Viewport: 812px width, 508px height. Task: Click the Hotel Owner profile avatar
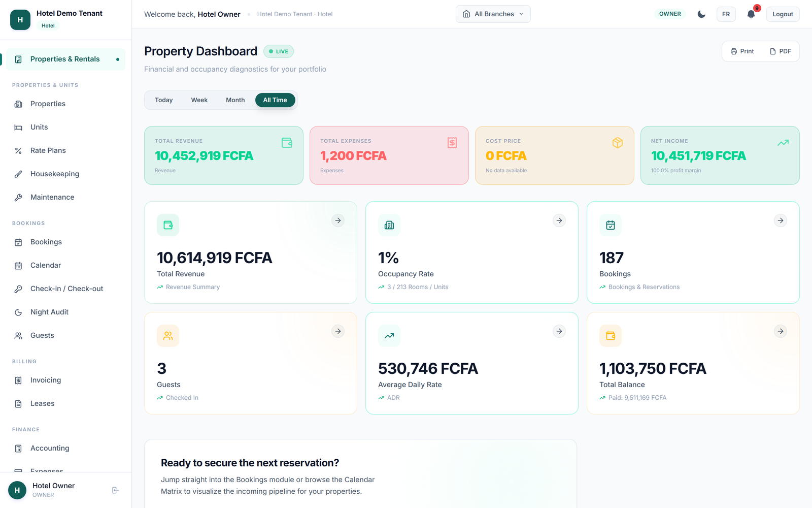pyautogui.click(x=17, y=490)
